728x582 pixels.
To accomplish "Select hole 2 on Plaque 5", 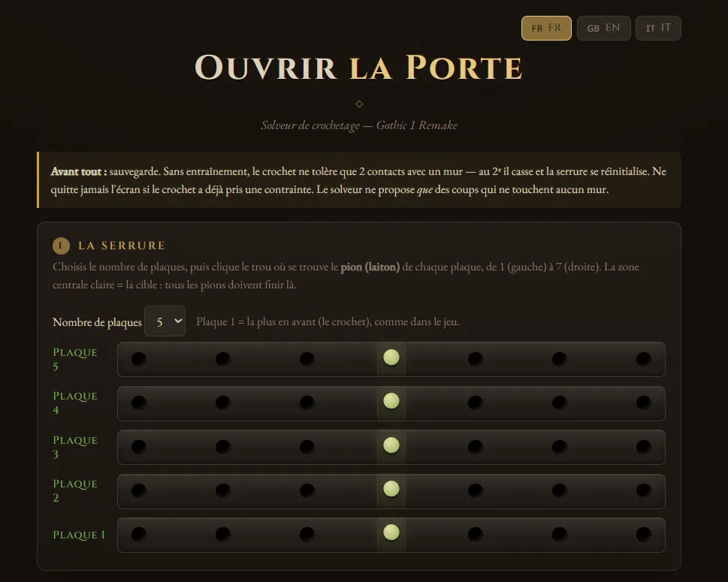I will [223, 359].
